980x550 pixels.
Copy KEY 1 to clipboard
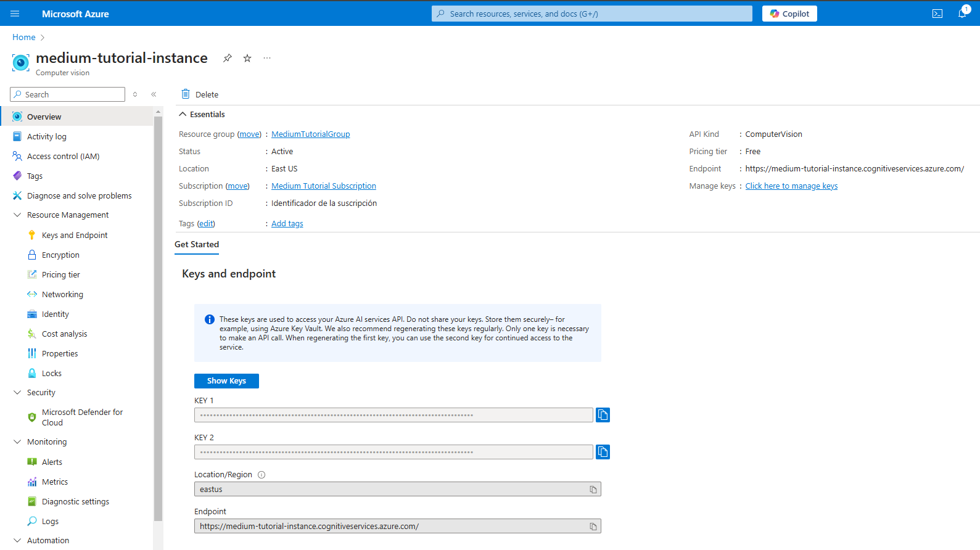click(603, 415)
